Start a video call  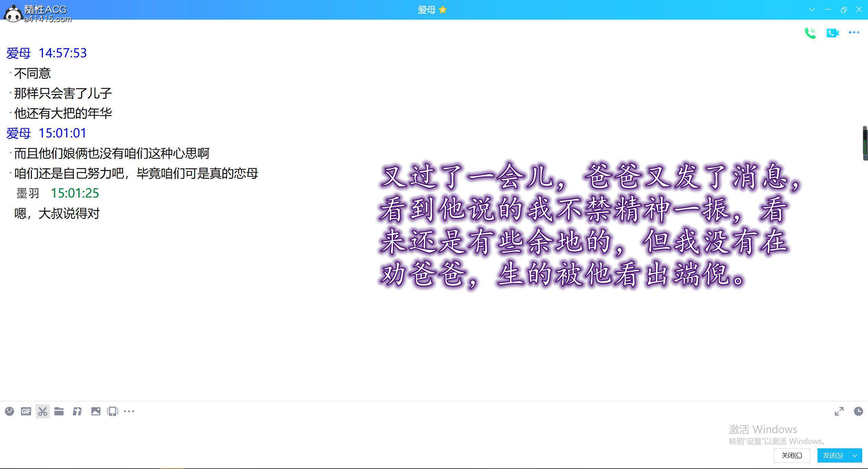click(832, 33)
